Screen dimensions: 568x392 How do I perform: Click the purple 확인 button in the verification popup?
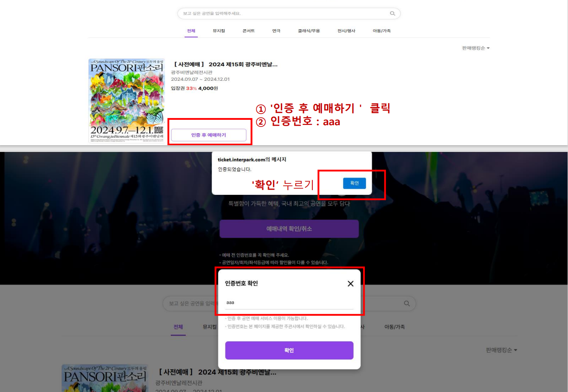pyautogui.click(x=289, y=350)
